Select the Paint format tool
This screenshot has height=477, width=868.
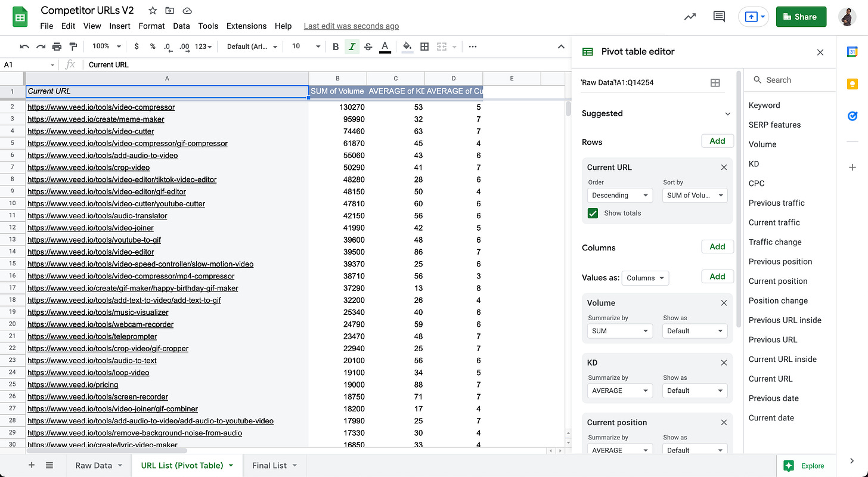coord(73,47)
